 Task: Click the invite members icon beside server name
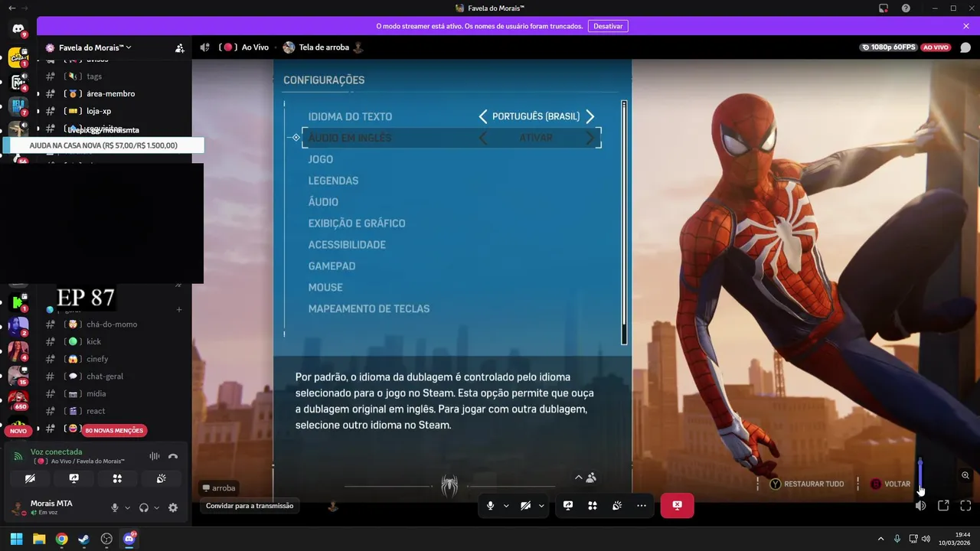[x=179, y=47]
